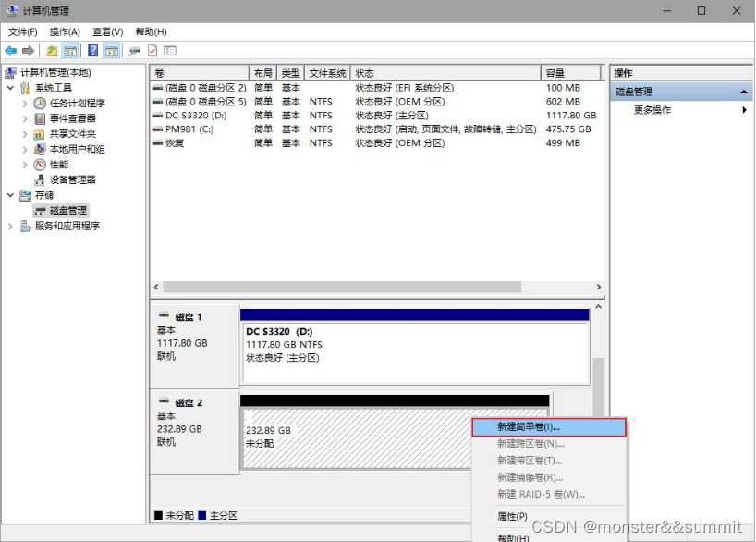Screen dimensions: 756x542
Task: Click right arrow of volume list scrollbar
Action: (599, 287)
